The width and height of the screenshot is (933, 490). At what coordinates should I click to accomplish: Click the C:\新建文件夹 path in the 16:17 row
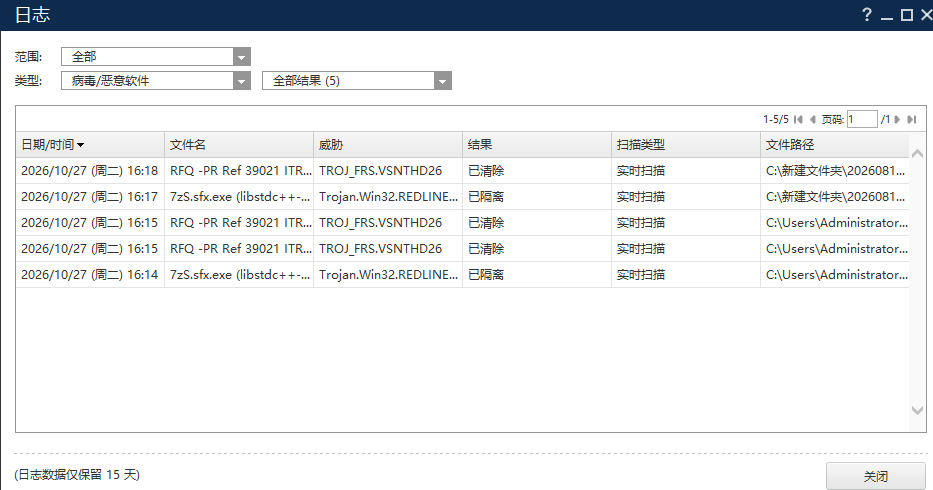(835, 196)
